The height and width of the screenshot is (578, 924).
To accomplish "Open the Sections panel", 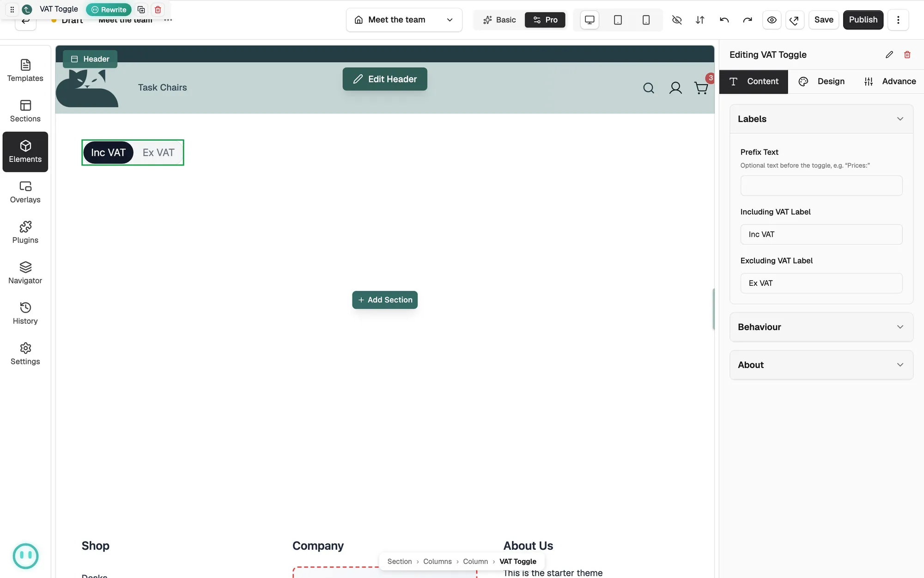I will click(25, 111).
